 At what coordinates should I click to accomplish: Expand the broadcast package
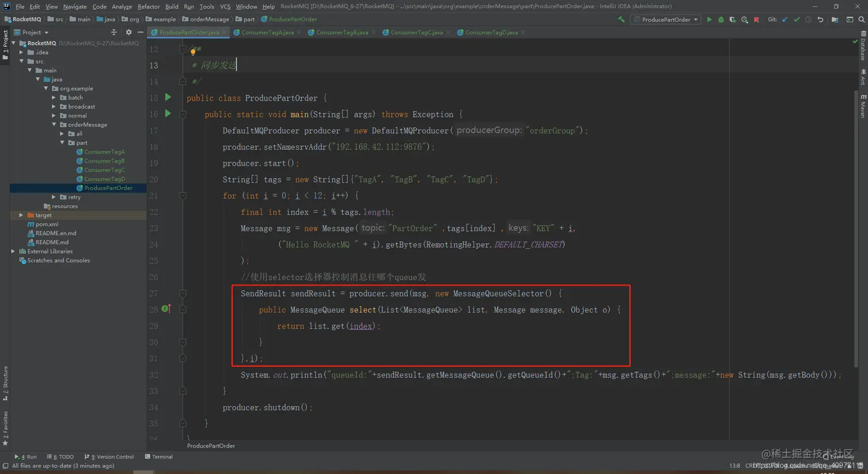(54, 106)
